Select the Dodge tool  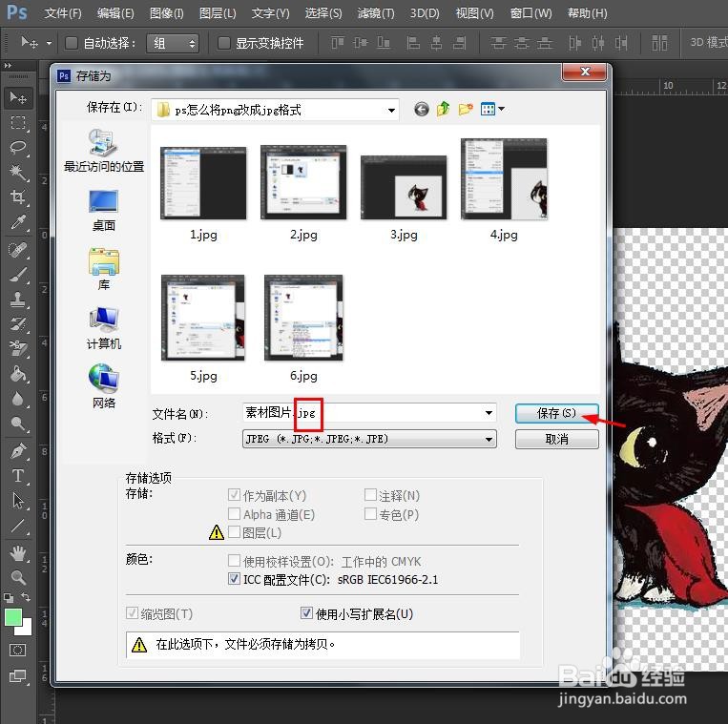(x=18, y=424)
